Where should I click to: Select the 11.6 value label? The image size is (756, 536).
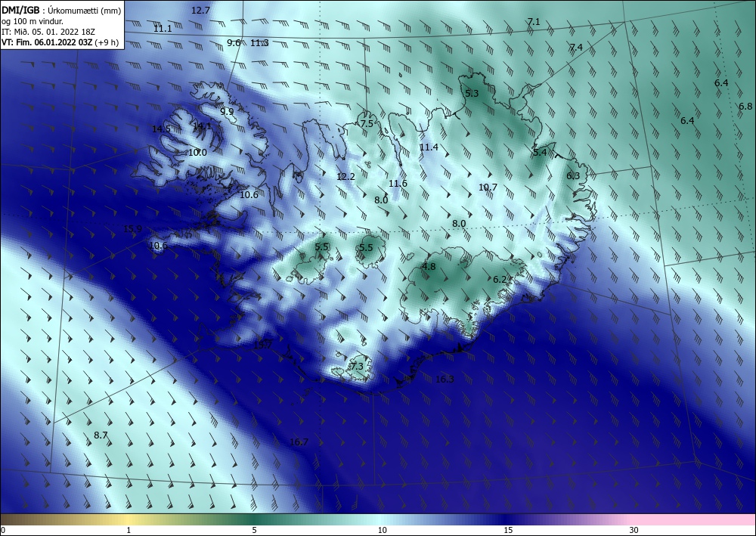coord(398,184)
